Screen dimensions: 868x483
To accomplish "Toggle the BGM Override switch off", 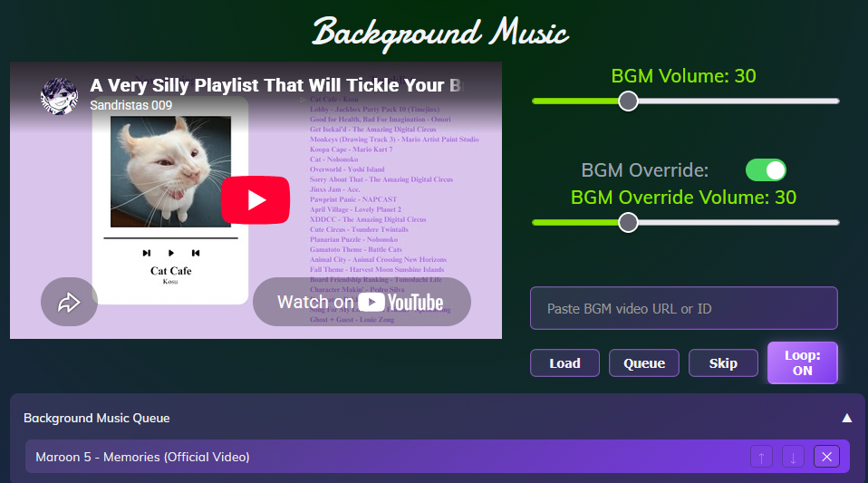I will 766,170.
